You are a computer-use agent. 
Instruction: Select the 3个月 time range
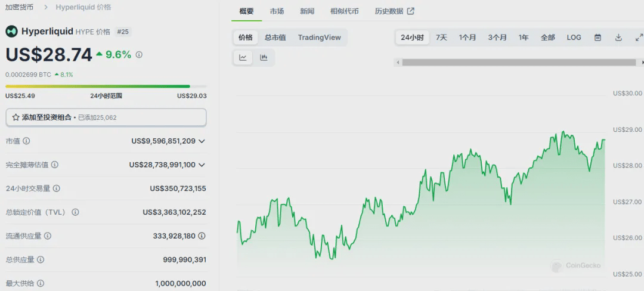click(x=497, y=38)
